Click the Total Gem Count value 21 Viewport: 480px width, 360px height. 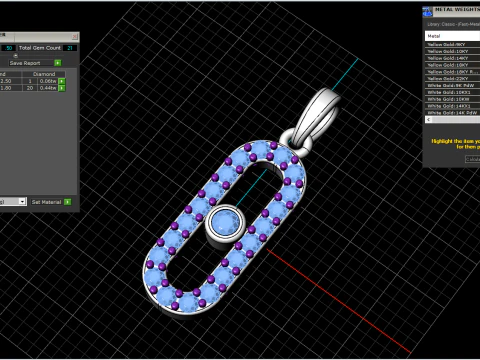(x=70, y=48)
